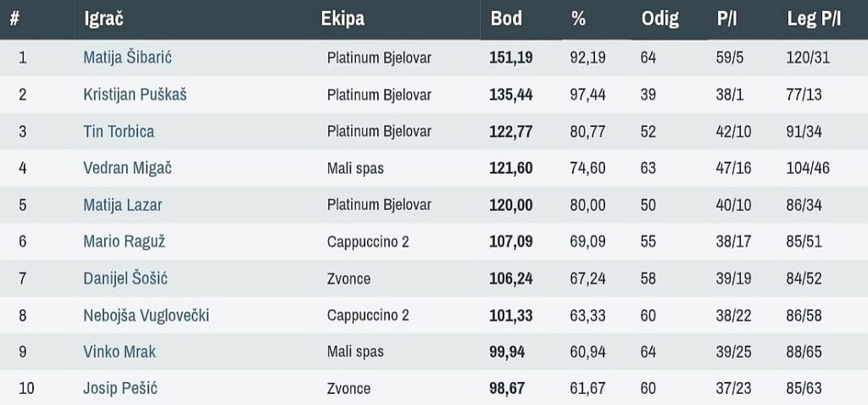Click Mali spas team in row 4
This screenshot has height=405, width=868.
pos(355,168)
